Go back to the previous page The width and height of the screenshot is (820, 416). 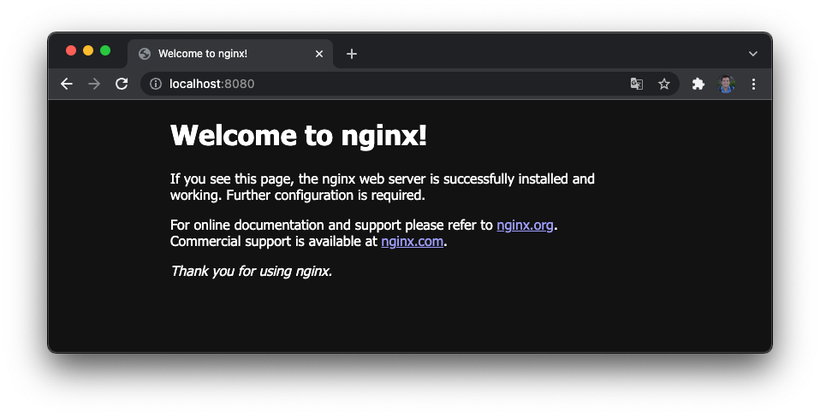(x=67, y=84)
